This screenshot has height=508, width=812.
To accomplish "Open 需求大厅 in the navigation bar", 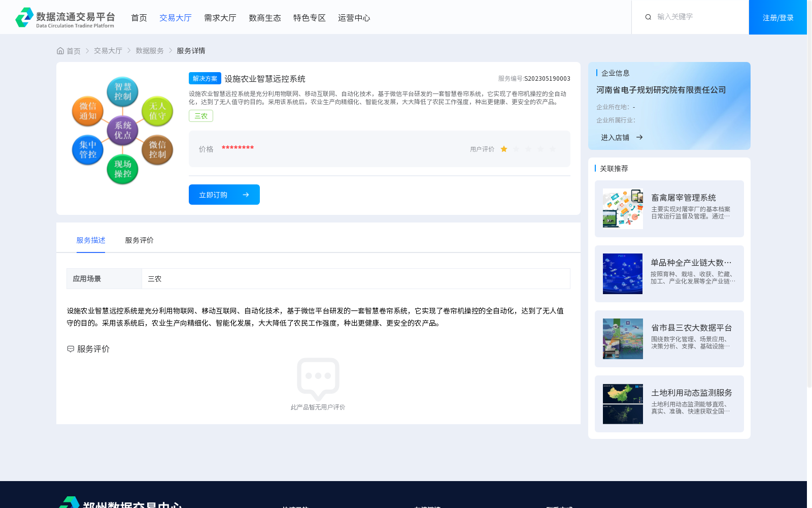I will pyautogui.click(x=220, y=18).
